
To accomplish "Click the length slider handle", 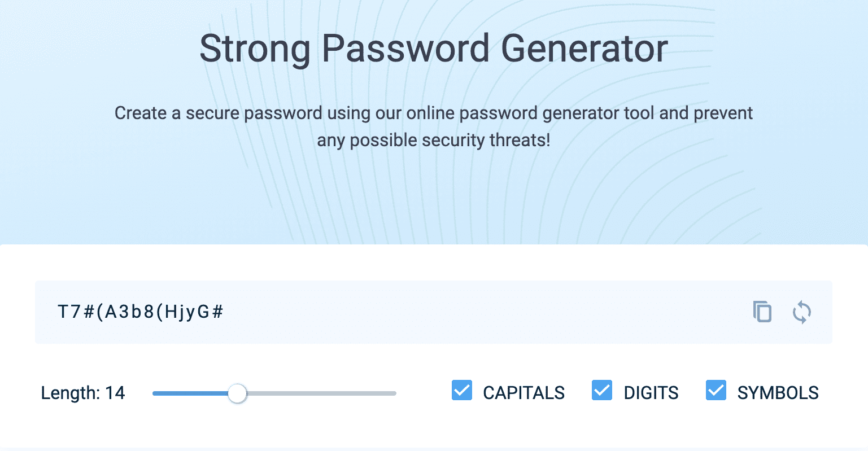I will (x=237, y=393).
